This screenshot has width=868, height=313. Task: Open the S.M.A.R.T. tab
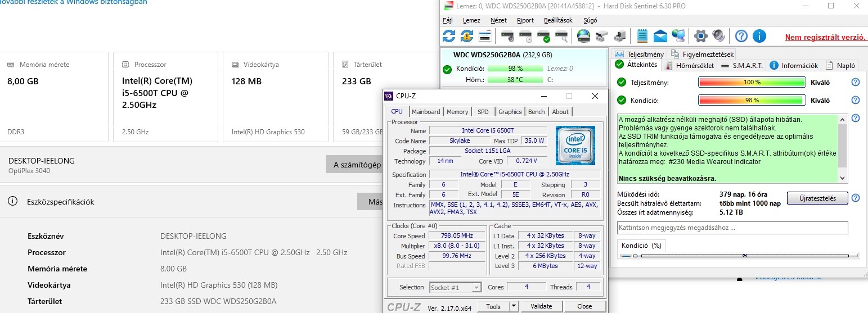coord(742,66)
